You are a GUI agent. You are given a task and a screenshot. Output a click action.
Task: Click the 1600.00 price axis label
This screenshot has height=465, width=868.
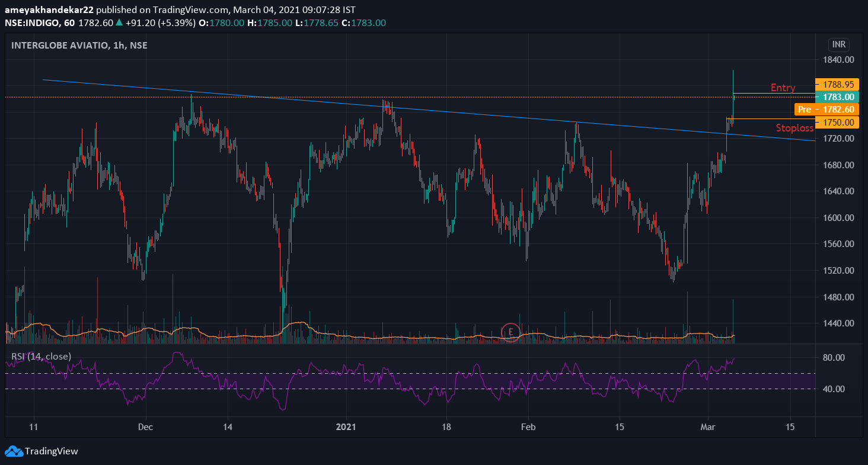[x=838, y=217]
